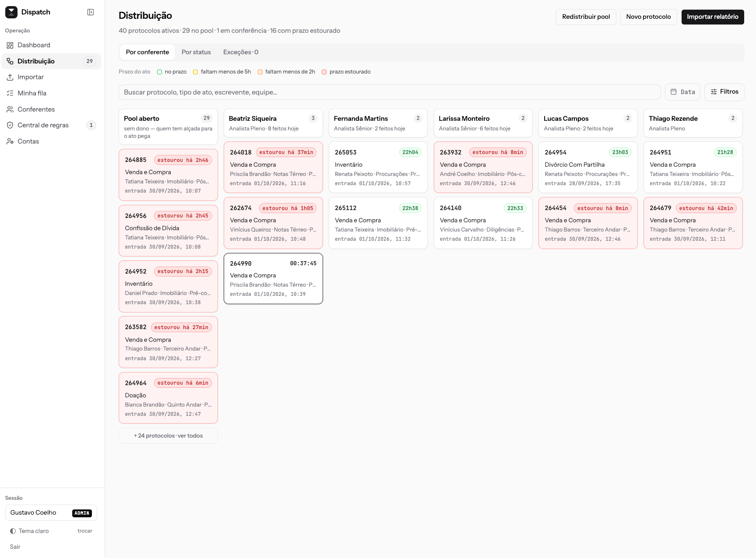Open protocol card 264885

point(168,175)
